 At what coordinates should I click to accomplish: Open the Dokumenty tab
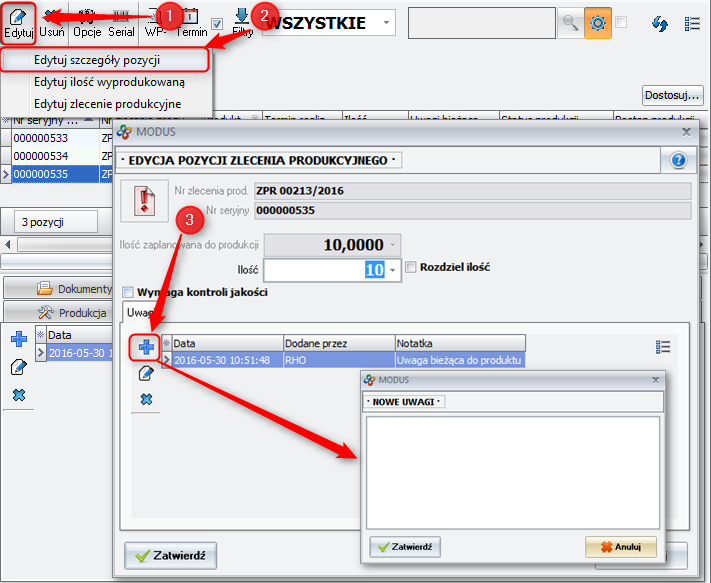pos(58,288)
